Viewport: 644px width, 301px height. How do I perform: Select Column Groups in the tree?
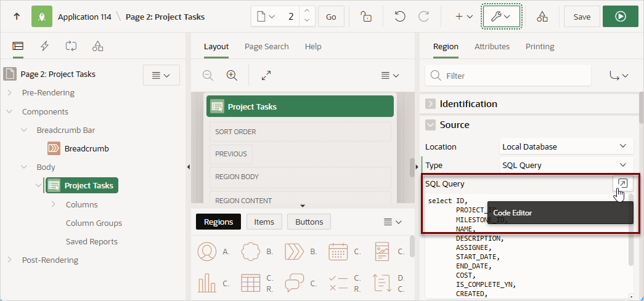[94, 223]
